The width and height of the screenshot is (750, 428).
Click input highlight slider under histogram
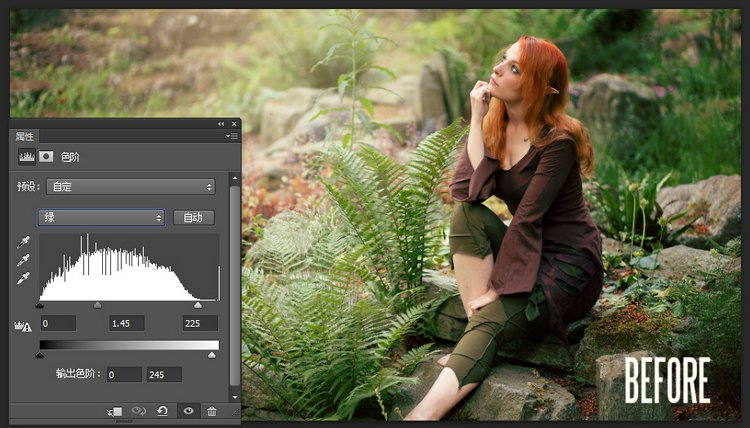(x=198, y=305)
